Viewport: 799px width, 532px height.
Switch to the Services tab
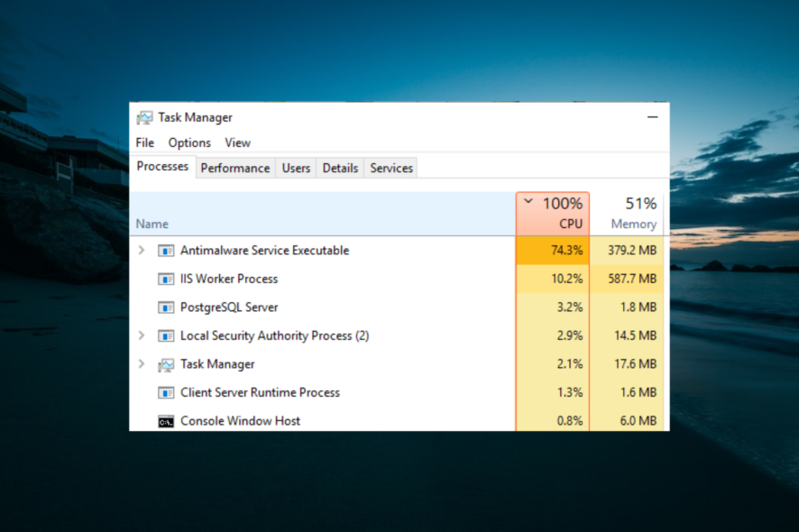click(x=391, y=168)
